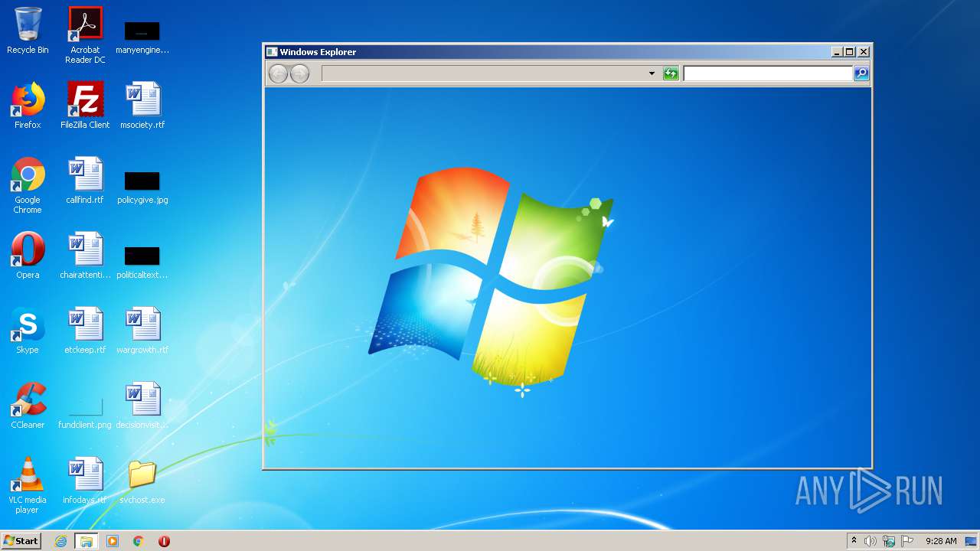This screenshot has width=980, height=551.
Task: Select the etckeep.rtf document
Action: click(x=85, y=331)
